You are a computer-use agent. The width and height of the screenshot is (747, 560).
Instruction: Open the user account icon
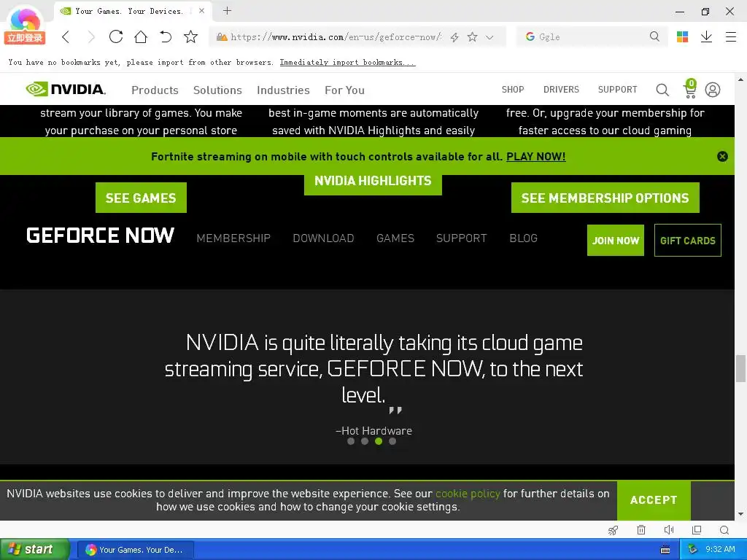pos(713,90)
